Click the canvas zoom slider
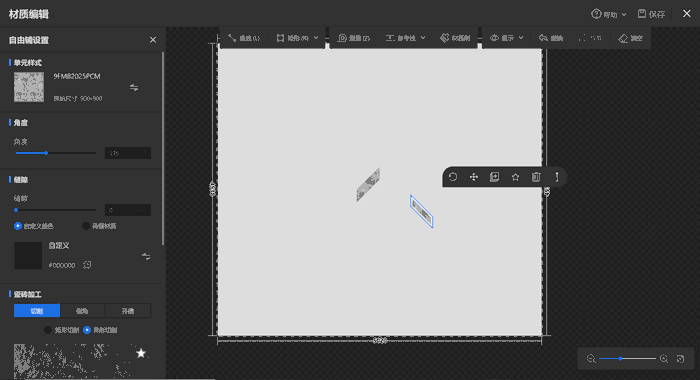Viewport: 700px width, 380px height. coord(627,359)
